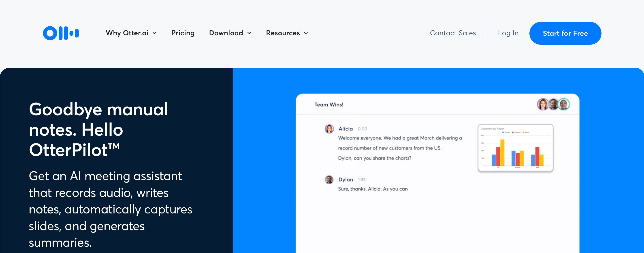Open the Pricing page
The width and height of the screenshot is (644, 253).
click(x=183, y=33)
